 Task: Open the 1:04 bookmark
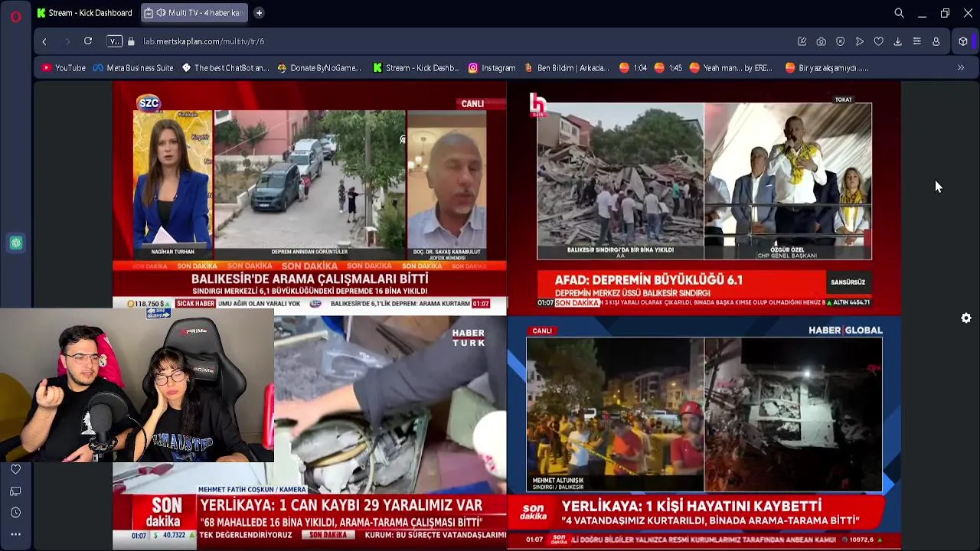click(x=633, y=68)
